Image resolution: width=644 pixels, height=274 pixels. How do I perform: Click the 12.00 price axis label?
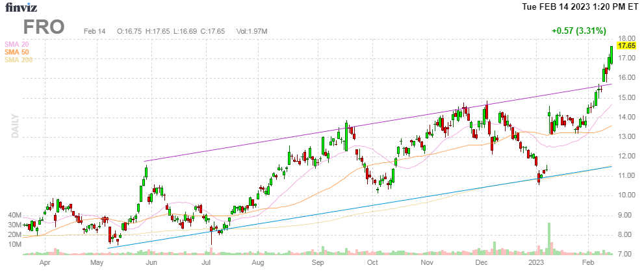[x=626, y=156]
